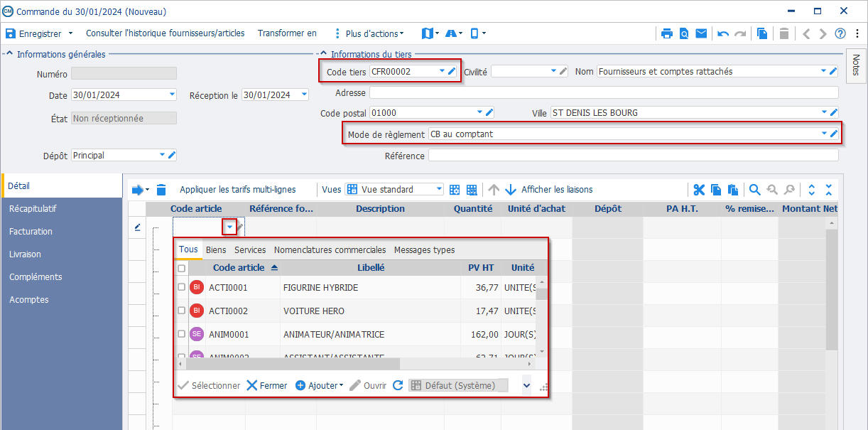This screenshot has height=430, width=868.
Task: Click the trash icon in the top toolbar
Action: 784,33
